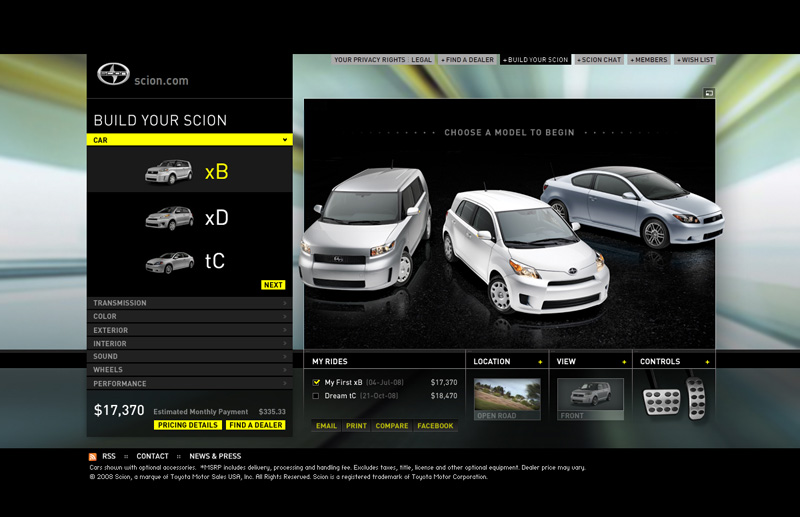Image resolution: width=800 pixels, height=517 pixels.
Task: Expand the SOUND section
Action: tap(190, 356)
